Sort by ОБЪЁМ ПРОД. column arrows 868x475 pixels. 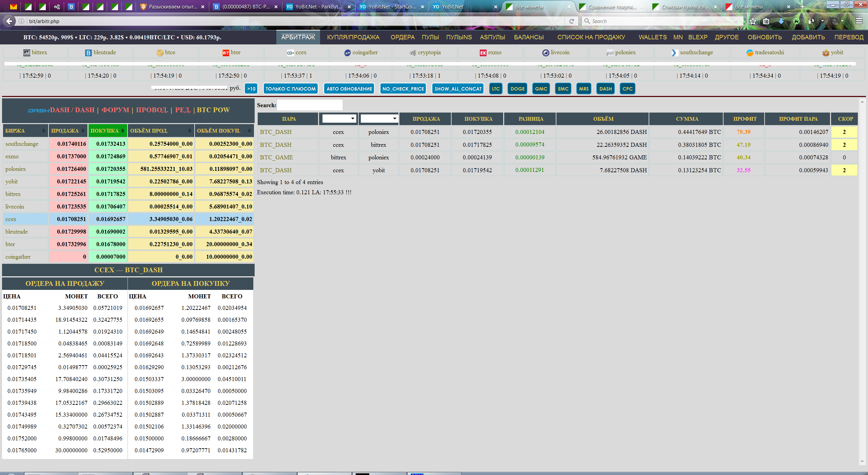[190, 131]
